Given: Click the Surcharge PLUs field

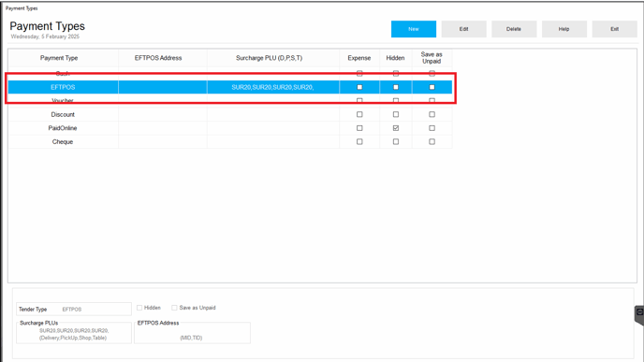Looking at the screenshot, I should tap(74, 333).
